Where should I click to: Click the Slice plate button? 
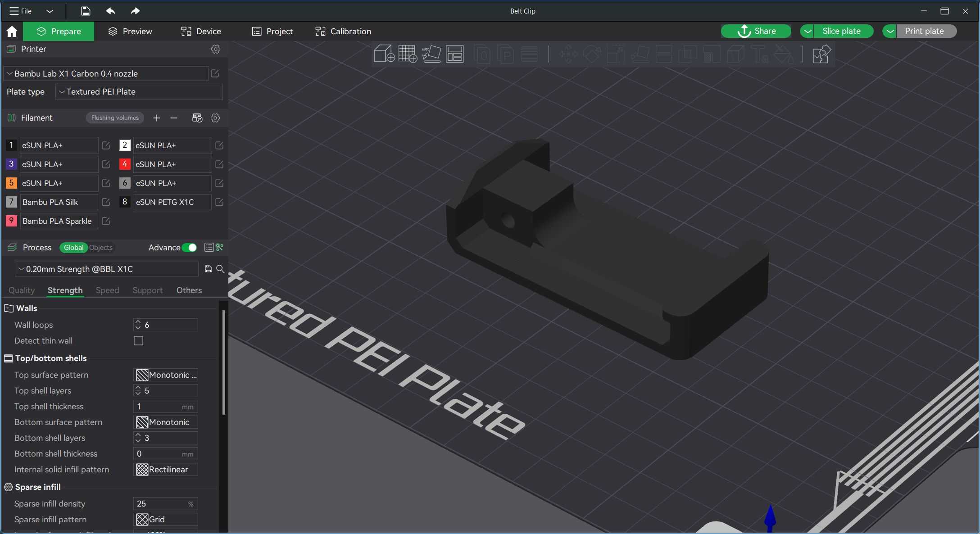pos(844,31)
